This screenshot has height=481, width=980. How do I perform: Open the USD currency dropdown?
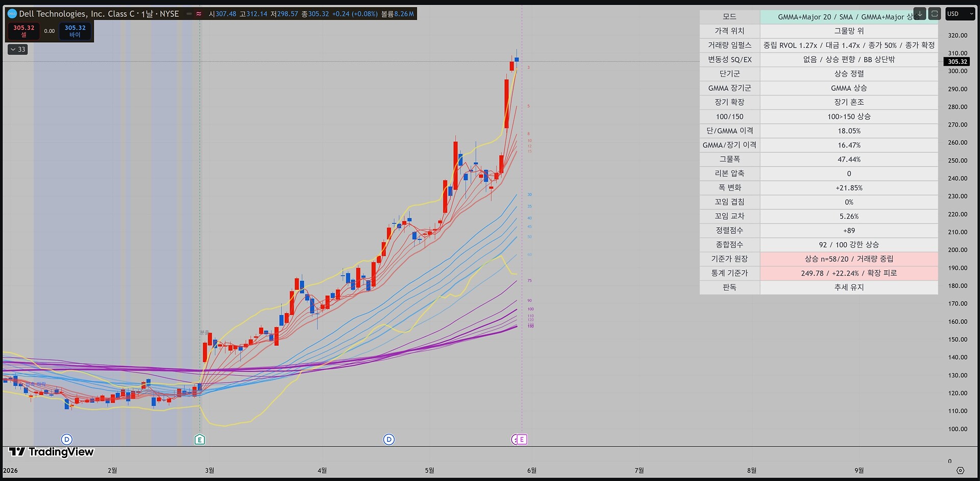960,14
